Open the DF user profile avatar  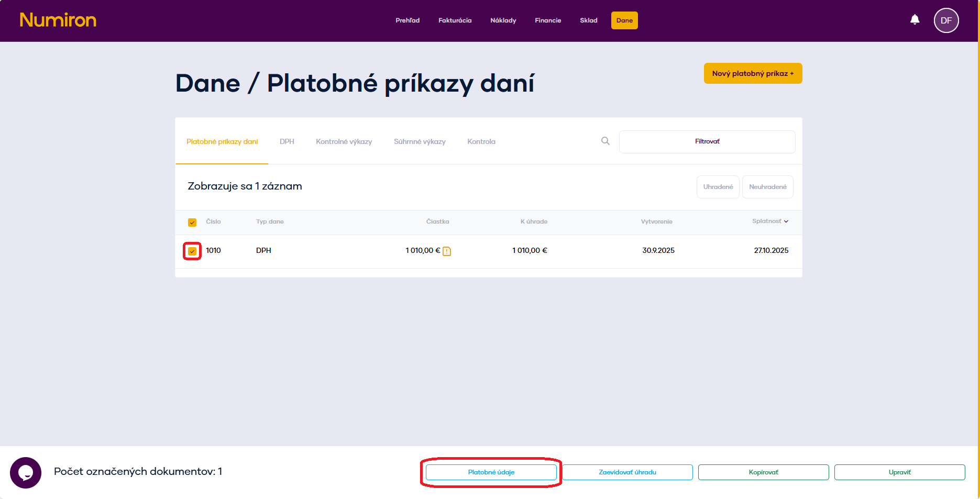coord(946,20)
